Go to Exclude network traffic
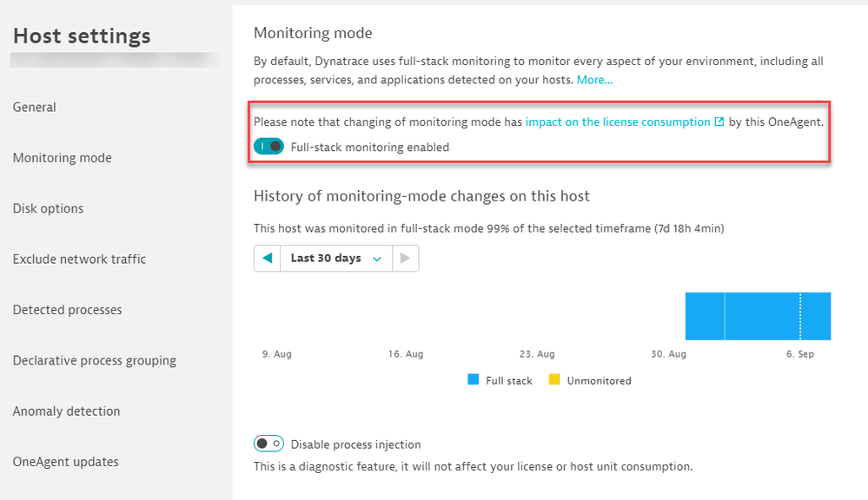 (80, 259)
